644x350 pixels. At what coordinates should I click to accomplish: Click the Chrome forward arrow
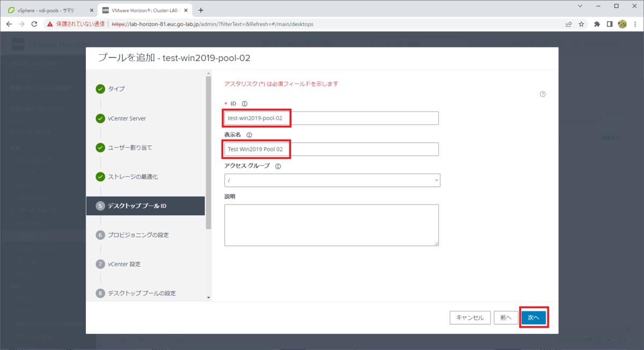coord(21,24)
